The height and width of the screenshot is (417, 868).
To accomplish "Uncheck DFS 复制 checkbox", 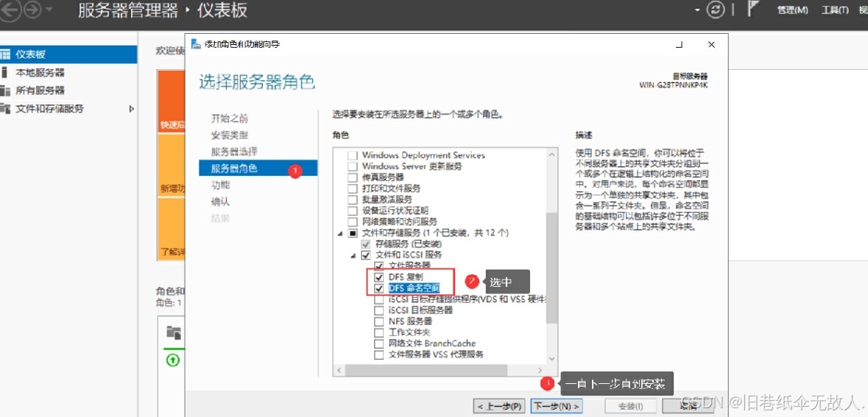I will point(379,277).
